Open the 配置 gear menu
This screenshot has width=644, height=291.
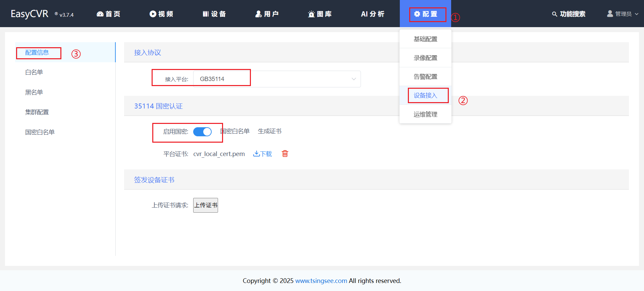click(x=425, y=14)
